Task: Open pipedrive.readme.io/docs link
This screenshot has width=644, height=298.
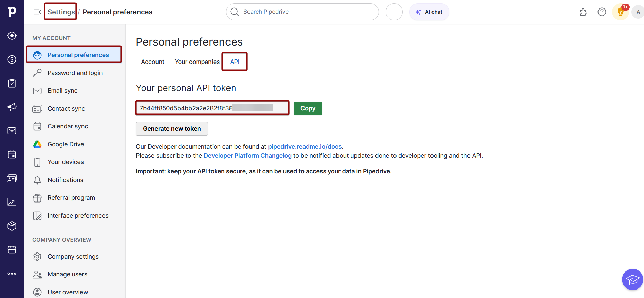Action: click(305, 147)
